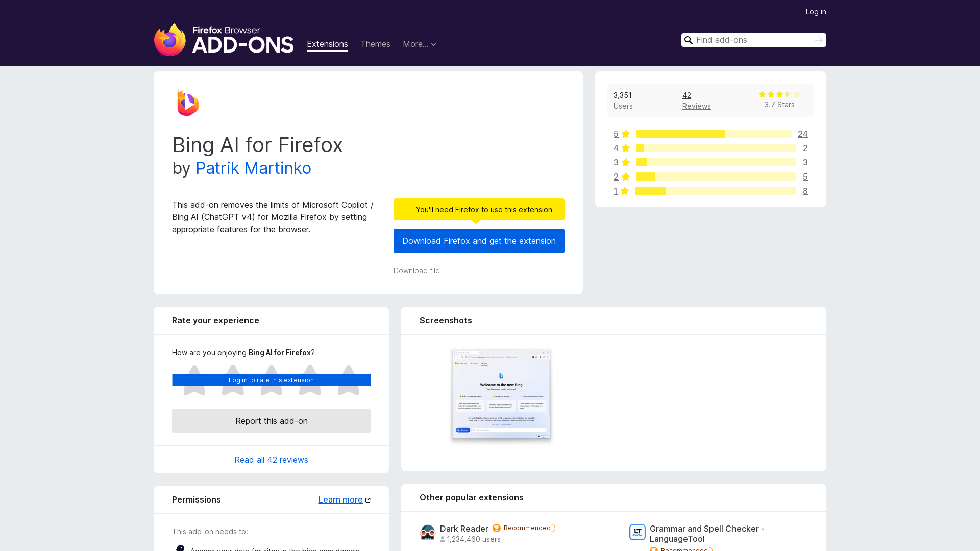Open the Dark Reader extension link
The height and width of the screenshot is (551, 980).
point(464,529)
